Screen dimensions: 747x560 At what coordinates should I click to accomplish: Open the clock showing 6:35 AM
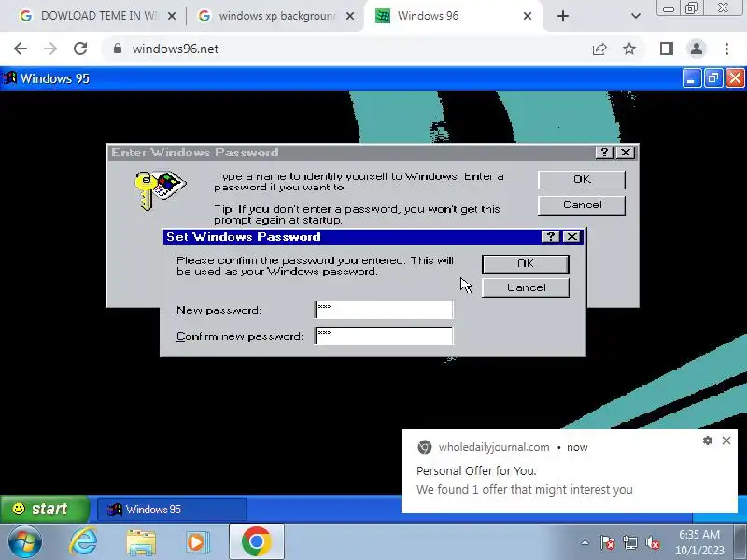(x=699, y=542)
